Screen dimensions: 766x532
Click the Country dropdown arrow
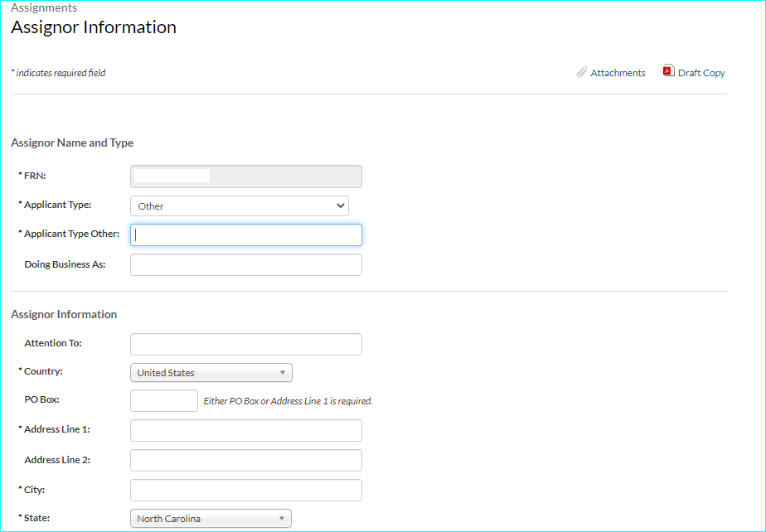coord(283,373)
